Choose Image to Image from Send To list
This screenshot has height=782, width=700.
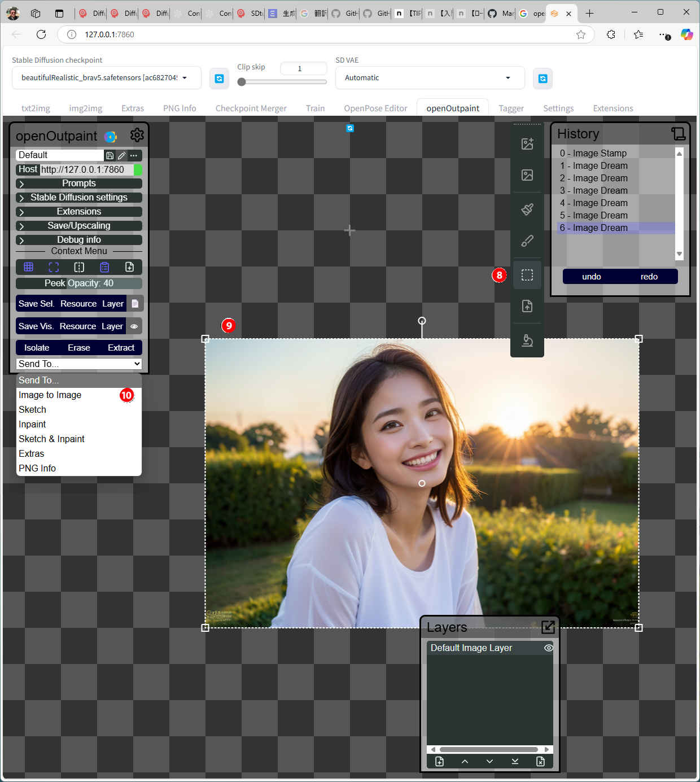(50, 395)
